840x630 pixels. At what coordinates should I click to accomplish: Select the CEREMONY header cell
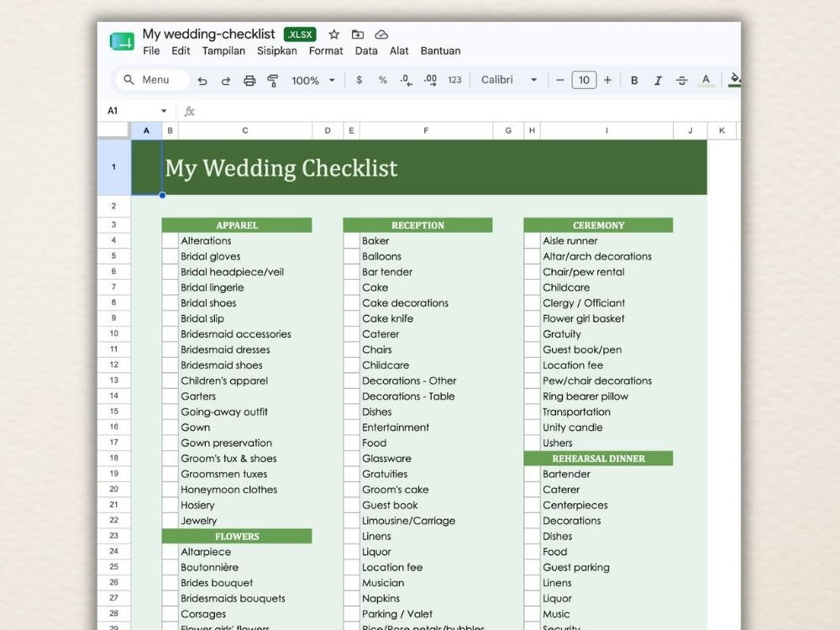[x=598, y=225]
